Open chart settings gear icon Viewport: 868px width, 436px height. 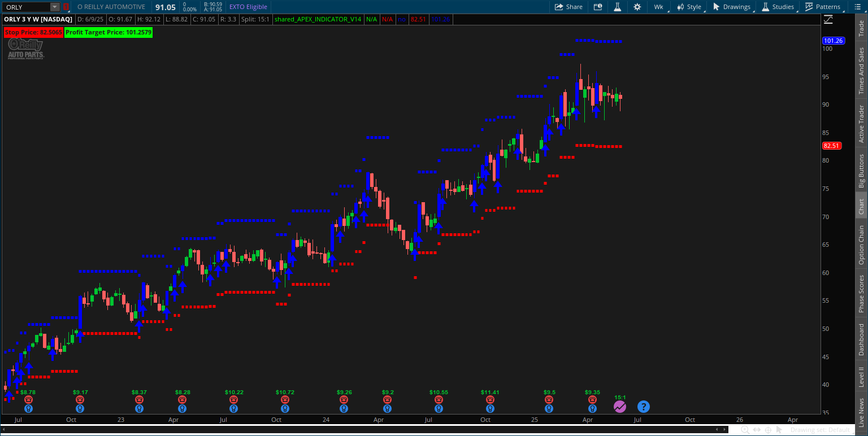pos(637,7)
